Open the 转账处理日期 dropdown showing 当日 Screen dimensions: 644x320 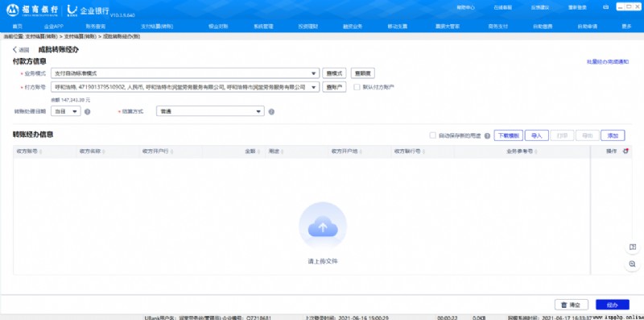66,111
